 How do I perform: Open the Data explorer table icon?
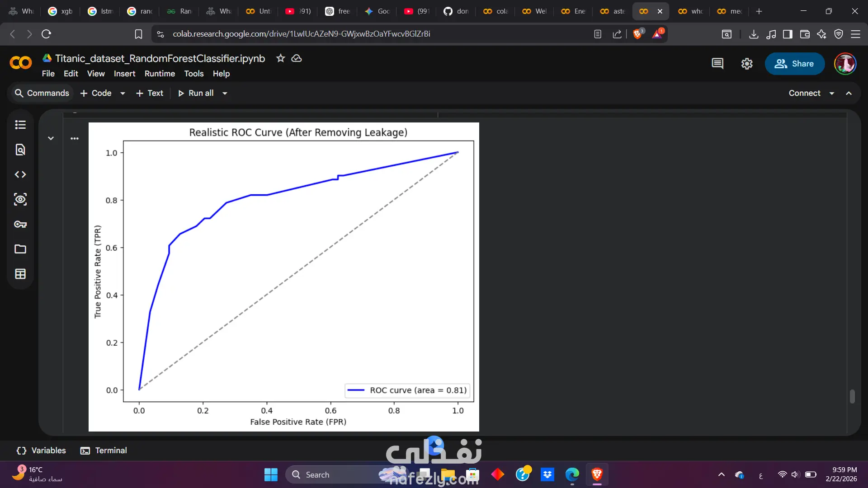pos(20,274)
